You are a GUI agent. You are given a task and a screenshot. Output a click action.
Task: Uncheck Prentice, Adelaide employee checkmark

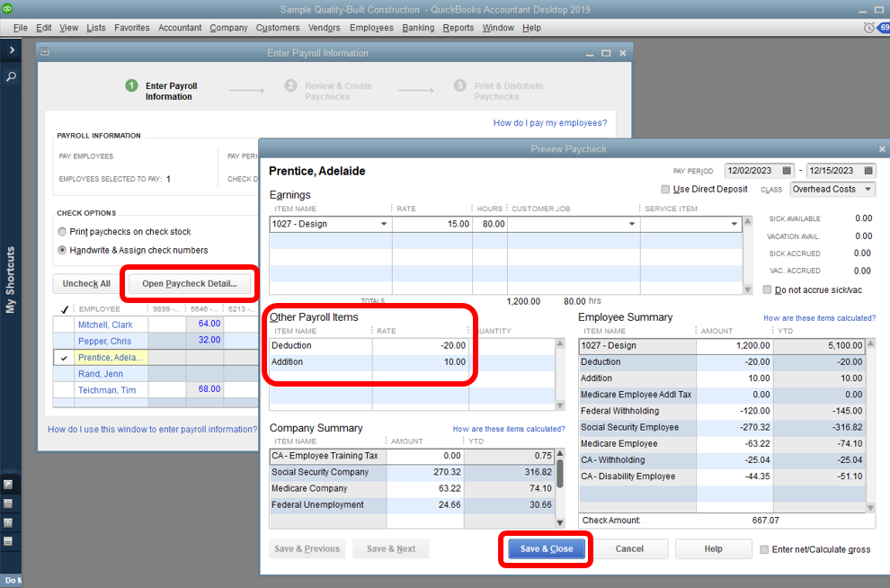(64, 358)
